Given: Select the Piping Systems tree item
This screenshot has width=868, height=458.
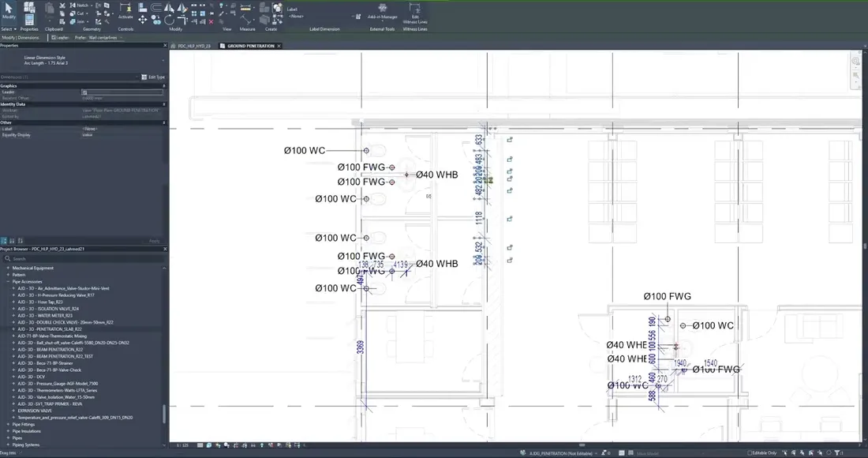Looking at the screenshot, I should pyautogui.click(x=26, y=445).
